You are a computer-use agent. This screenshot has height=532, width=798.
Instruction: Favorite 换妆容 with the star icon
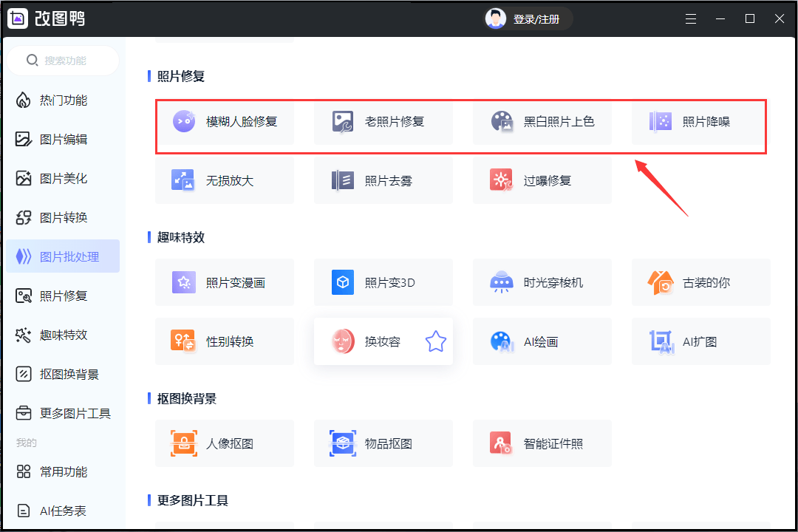click(x=436, y=341)
